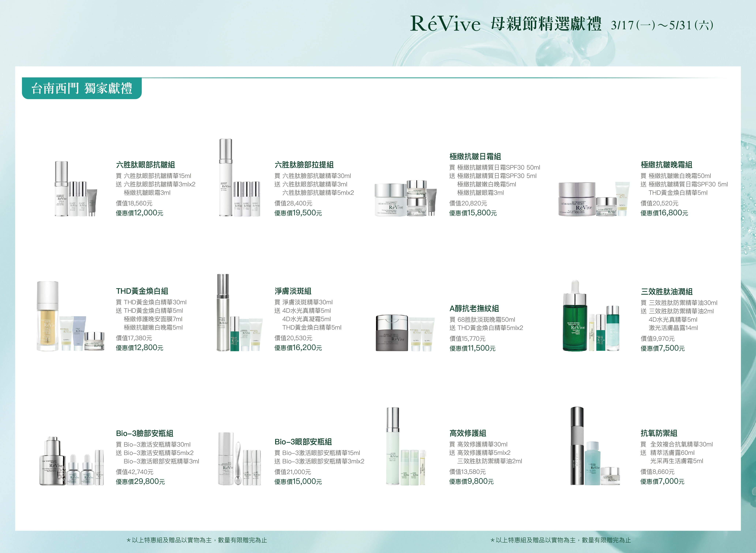
Task: Click the Bio-3臉部安瓶組 title
Action: click(x=145, y=434)
